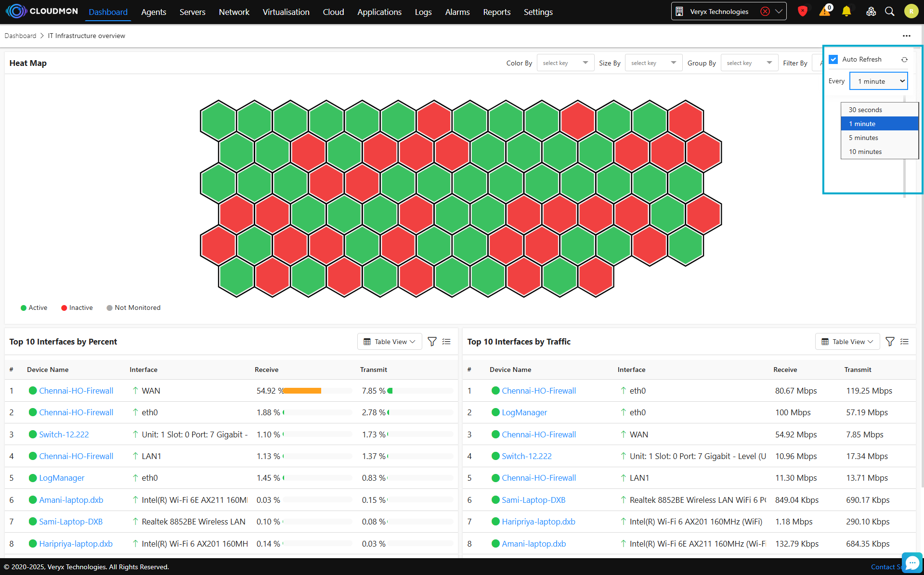The width and height of the screenshot is (924, 575).
Task: Open column list icon in Interfaces by Traffic
Action: [x=904, y=342]
